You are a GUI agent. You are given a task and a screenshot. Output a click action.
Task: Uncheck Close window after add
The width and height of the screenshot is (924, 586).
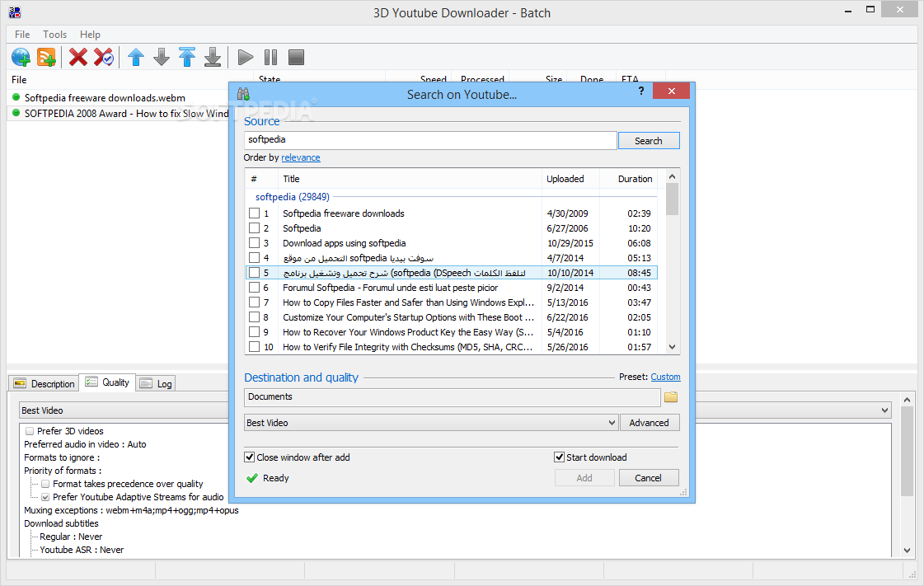tap(250, 457)
